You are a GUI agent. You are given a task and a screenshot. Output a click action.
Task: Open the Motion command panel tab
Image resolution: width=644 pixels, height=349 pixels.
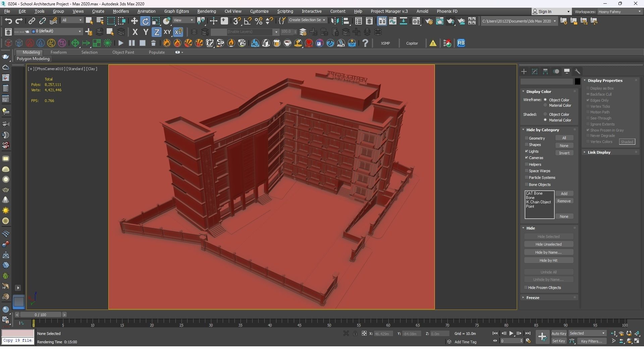[x=556, y=71]
